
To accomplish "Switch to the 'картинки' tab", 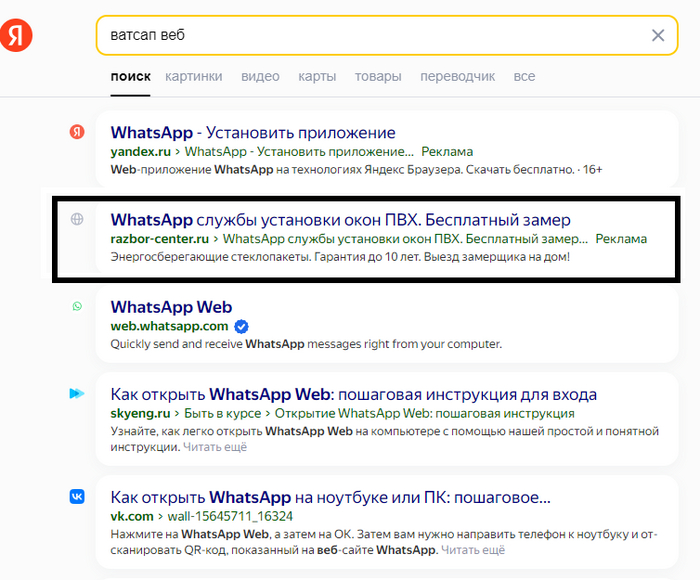I will click(194, 76).
